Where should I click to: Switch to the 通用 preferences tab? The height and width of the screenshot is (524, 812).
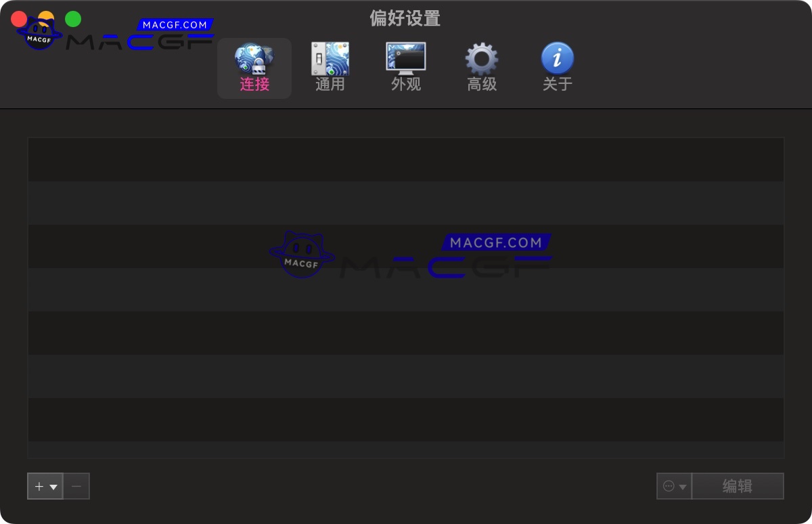tap(330, 66)
